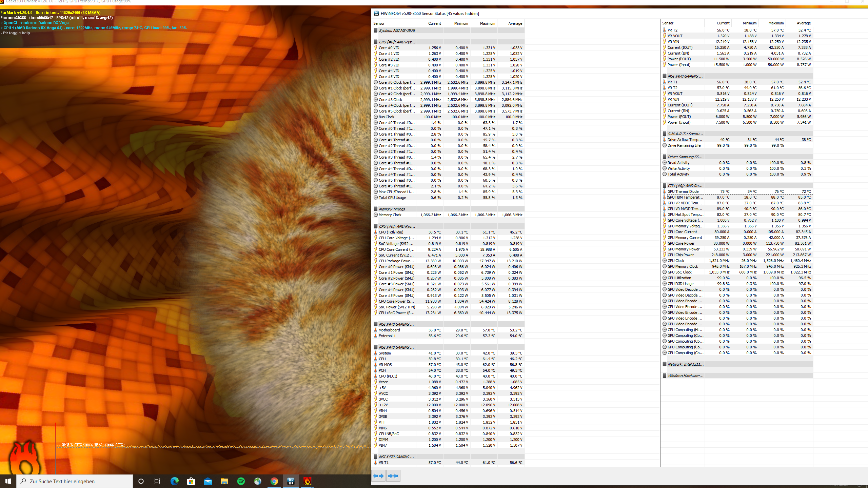This screenshot has width=868, height=488.
Task: Open the Windows Start menu
Action: [8, 481]
